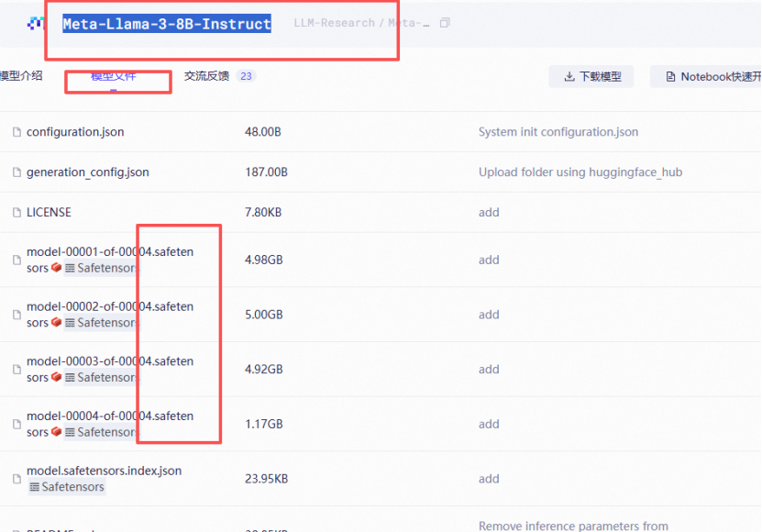Open the 模型文件 tab
The width and height of the screenshot is (762, 532).
point(113,76)
